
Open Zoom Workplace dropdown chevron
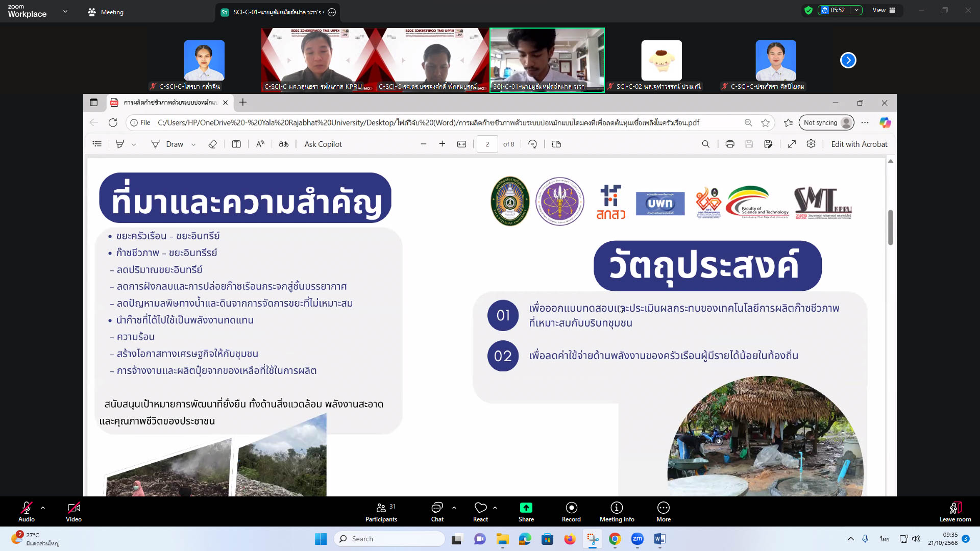point(65,11)
